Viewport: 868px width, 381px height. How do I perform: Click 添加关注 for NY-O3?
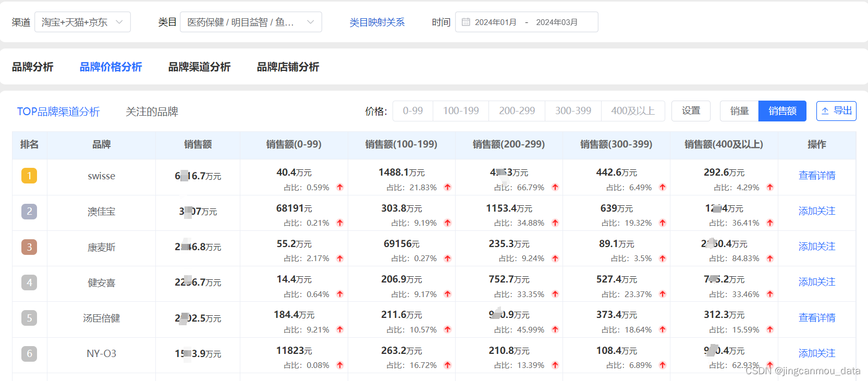click(817, 353)
